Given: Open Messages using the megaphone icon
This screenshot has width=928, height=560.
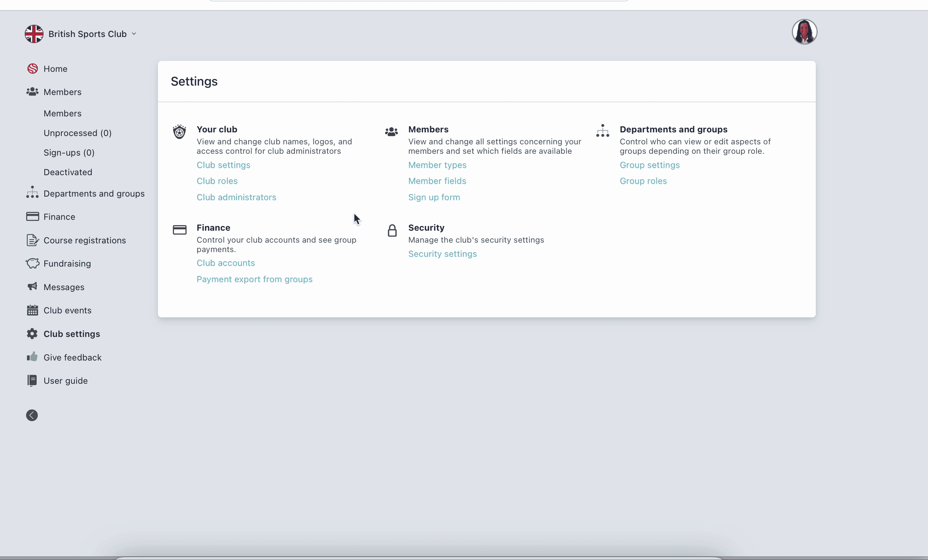Looking at the screenshot, I should pos(32,287).
